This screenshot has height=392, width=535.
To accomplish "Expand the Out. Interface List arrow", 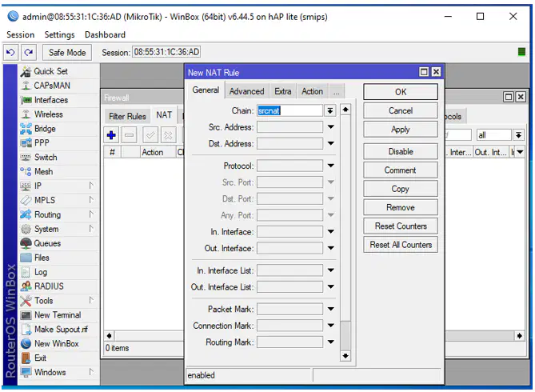I will (x=330, y=287).
